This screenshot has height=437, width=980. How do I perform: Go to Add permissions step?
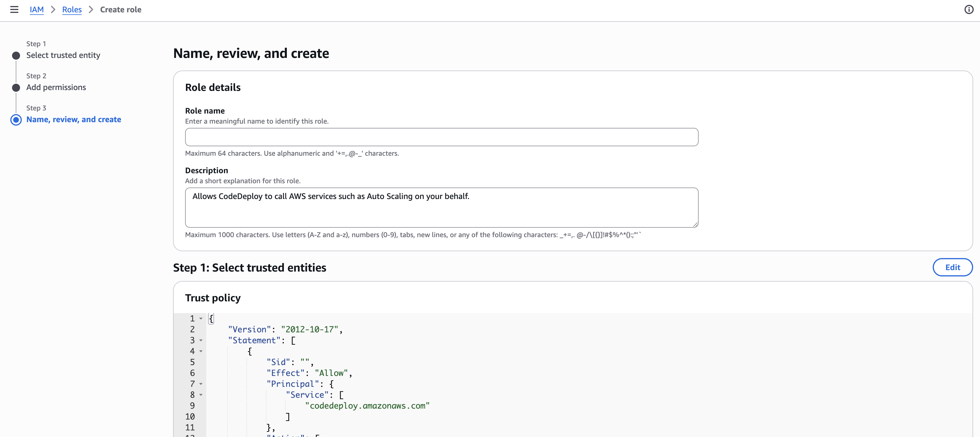[56, 87]
